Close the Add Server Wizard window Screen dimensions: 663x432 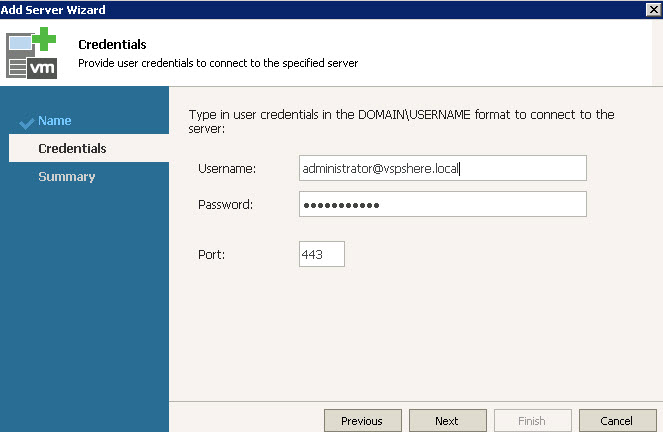click(653, 9)
